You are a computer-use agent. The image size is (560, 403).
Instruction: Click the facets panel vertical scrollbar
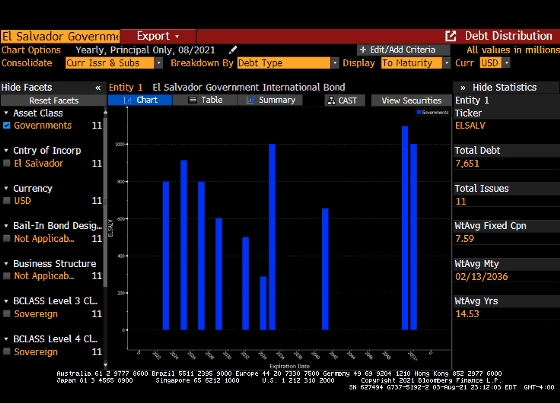point(105,200)
